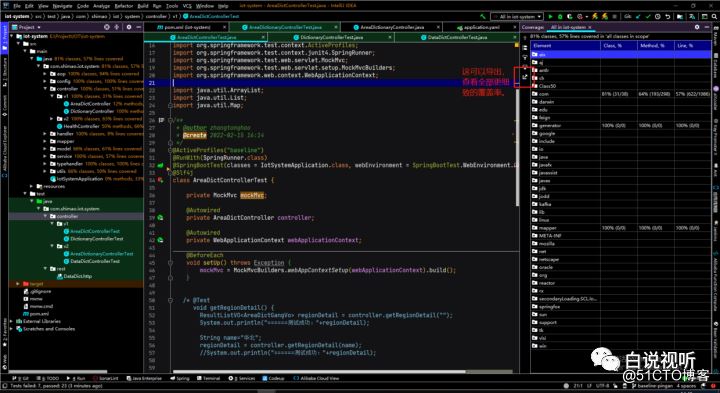Image resolution: width=720 pixels, height=393 pixels.
Task: Expand the resources folder node
Action: (31, 186)
